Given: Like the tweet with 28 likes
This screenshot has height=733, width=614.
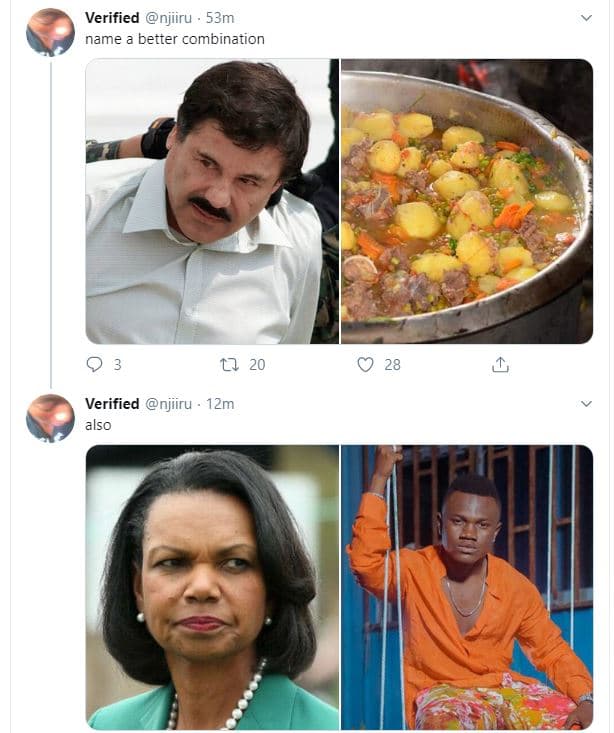Looking at the screenshot, I should tap(366, 365).
